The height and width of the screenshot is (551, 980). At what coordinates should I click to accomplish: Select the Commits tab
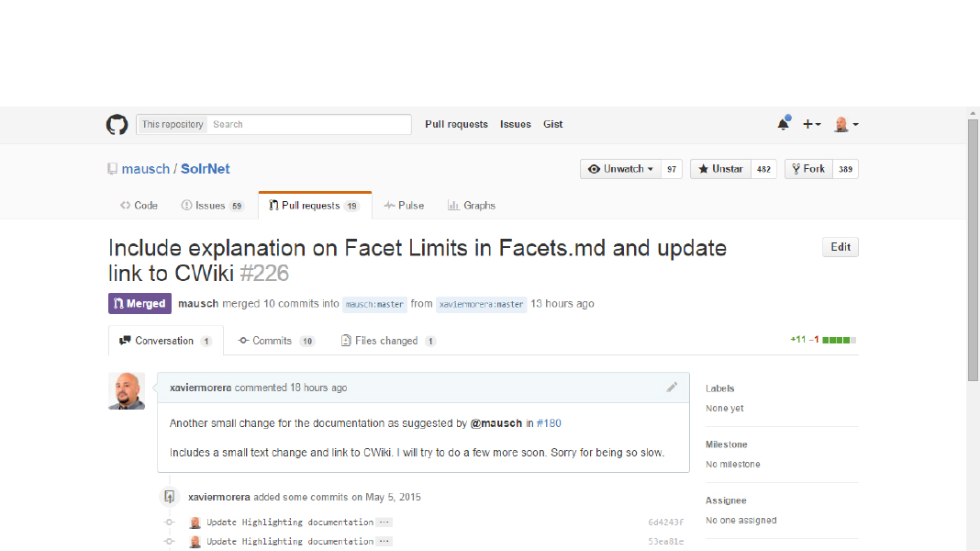(x=275, y=341)
